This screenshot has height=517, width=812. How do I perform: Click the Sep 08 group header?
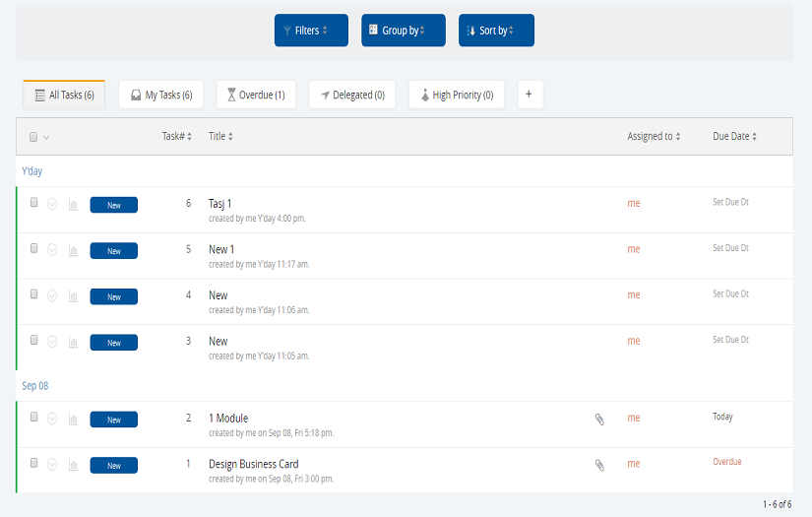tap(35, 386)
